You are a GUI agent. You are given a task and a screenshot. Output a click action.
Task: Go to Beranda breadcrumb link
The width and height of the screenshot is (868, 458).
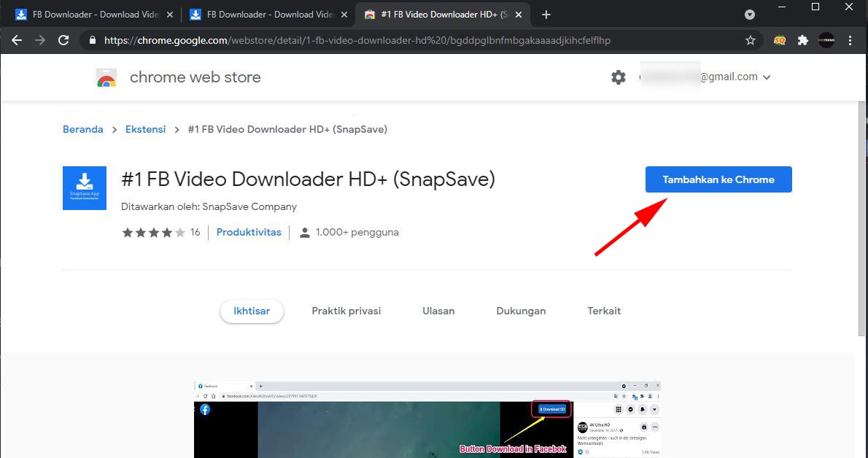[x=82, y=130]
